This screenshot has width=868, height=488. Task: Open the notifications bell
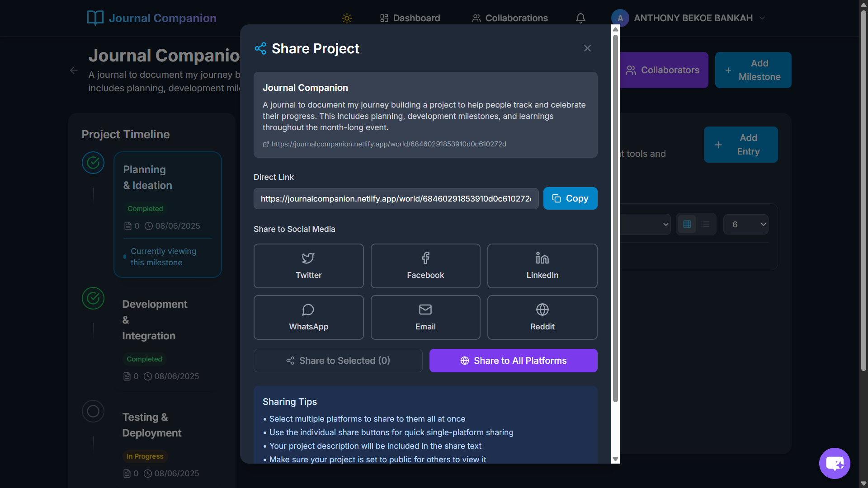tap(580, 18)
